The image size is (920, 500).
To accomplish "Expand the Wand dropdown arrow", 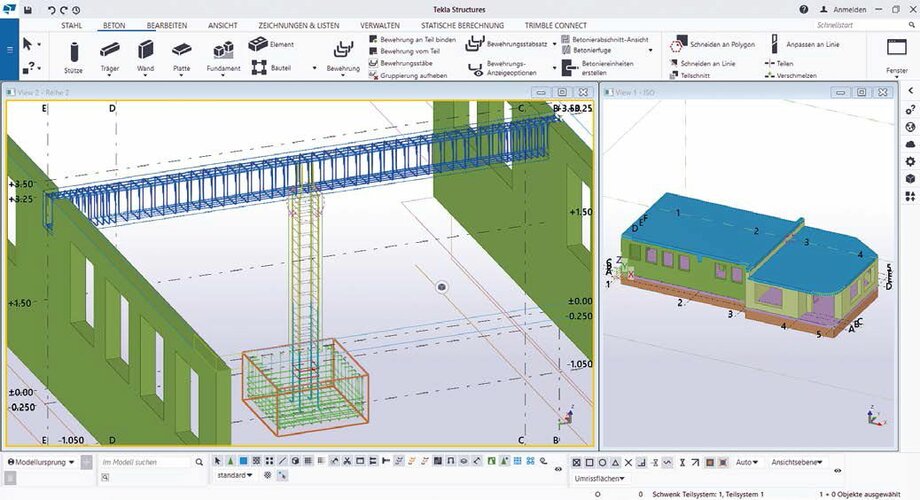I will coord(146,75).
